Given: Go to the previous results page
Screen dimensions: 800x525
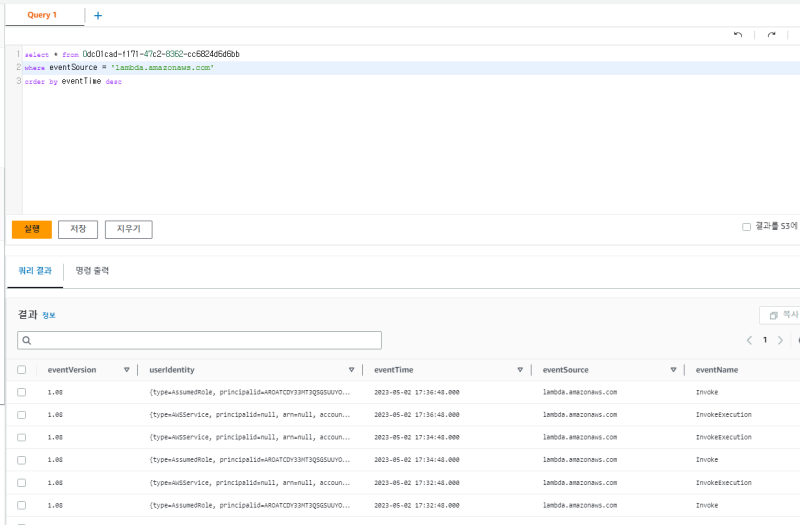Looking at the screenshot, I should pyautogui.click(x=749, y=340).
